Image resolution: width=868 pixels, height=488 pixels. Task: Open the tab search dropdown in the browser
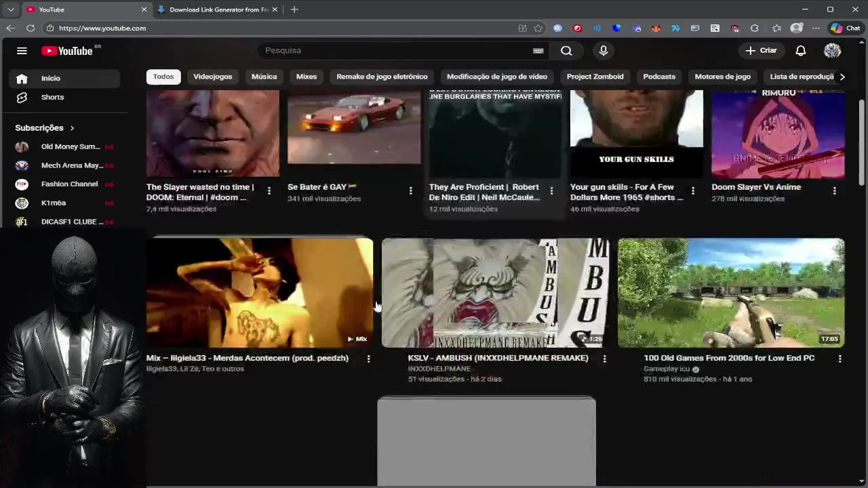[x=10, y=9]
